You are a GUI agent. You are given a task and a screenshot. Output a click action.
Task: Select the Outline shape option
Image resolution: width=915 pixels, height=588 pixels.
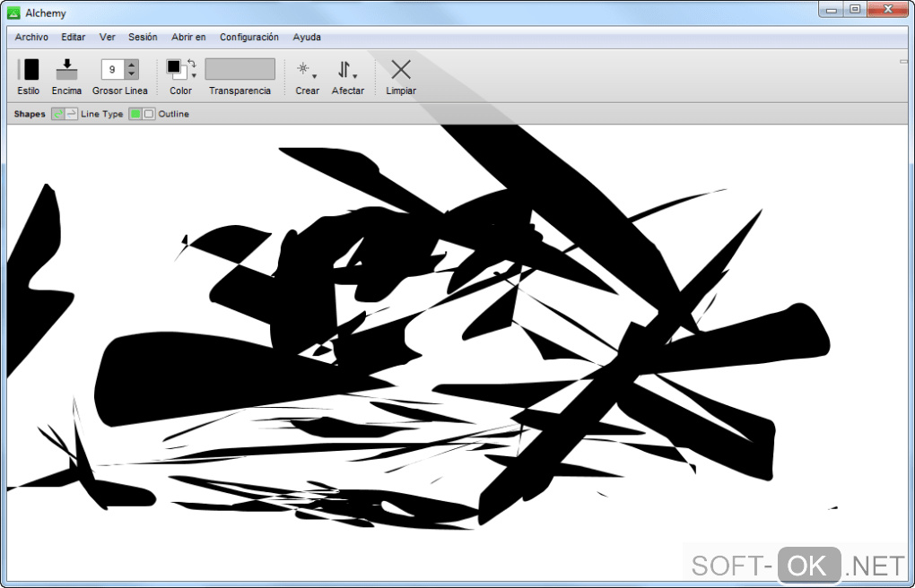[149, 114]
